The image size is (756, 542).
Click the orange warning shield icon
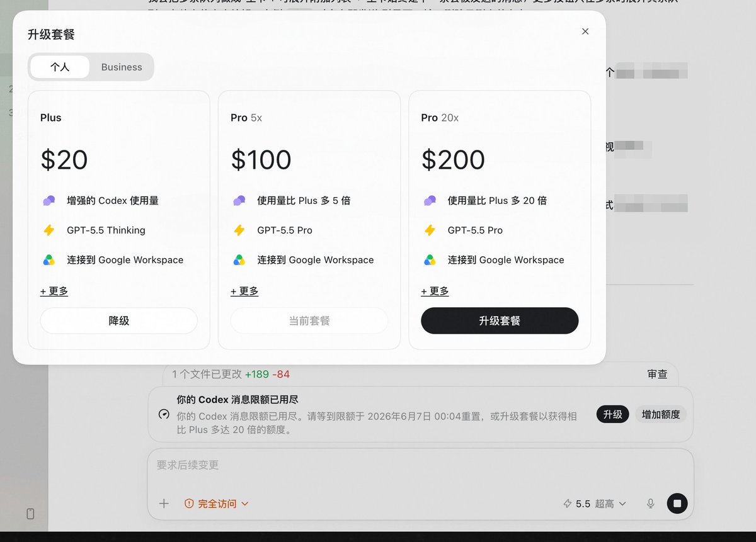pyautogui.click(x=189, y=504)
